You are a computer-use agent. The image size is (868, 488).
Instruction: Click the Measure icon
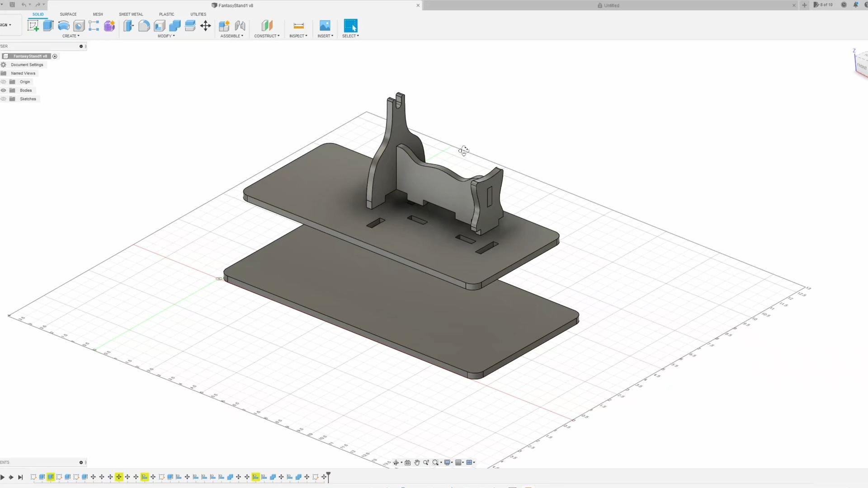coord(299,26)
